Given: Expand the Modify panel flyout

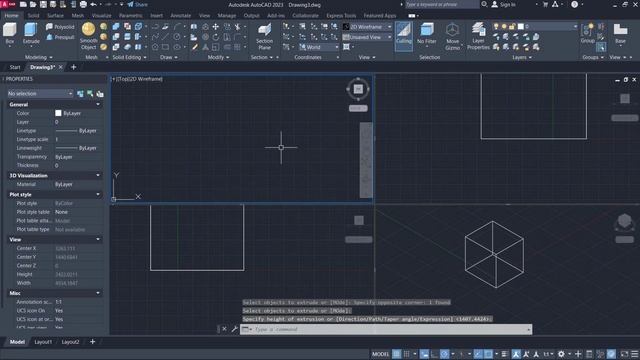Looking at the screenshot, I should coord(218,58).
